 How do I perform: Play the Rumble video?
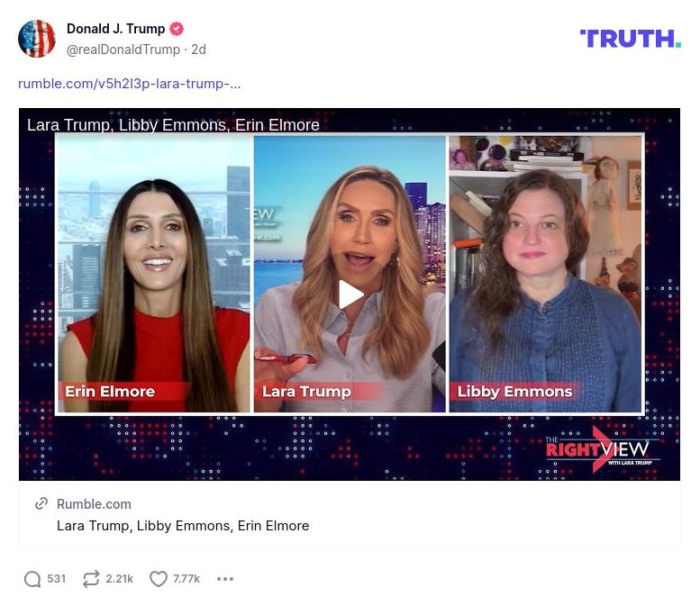tap(350, 294)
